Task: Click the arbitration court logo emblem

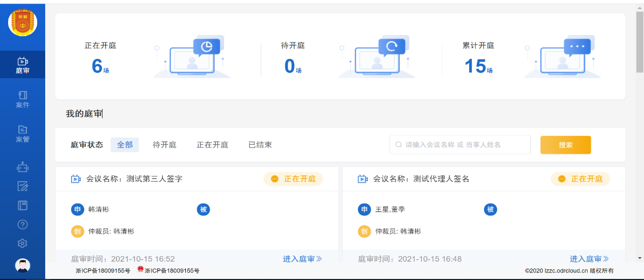Action: (22, 23)
